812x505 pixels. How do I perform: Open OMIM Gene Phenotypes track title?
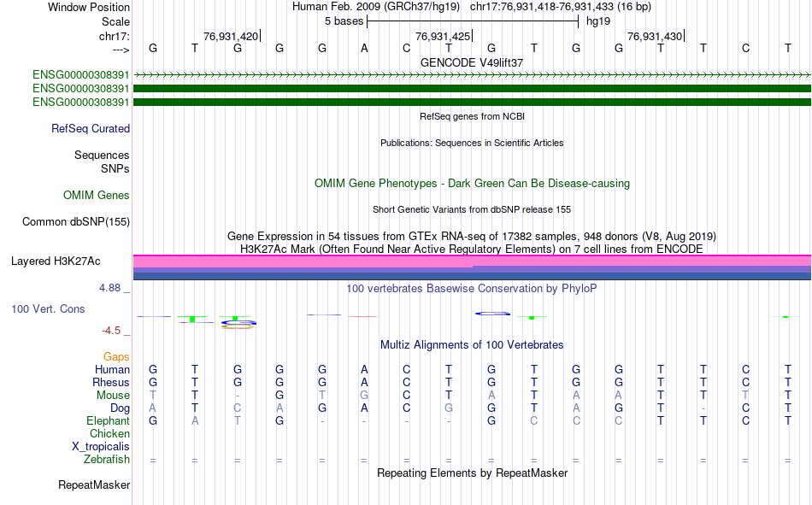click(472, 184)
